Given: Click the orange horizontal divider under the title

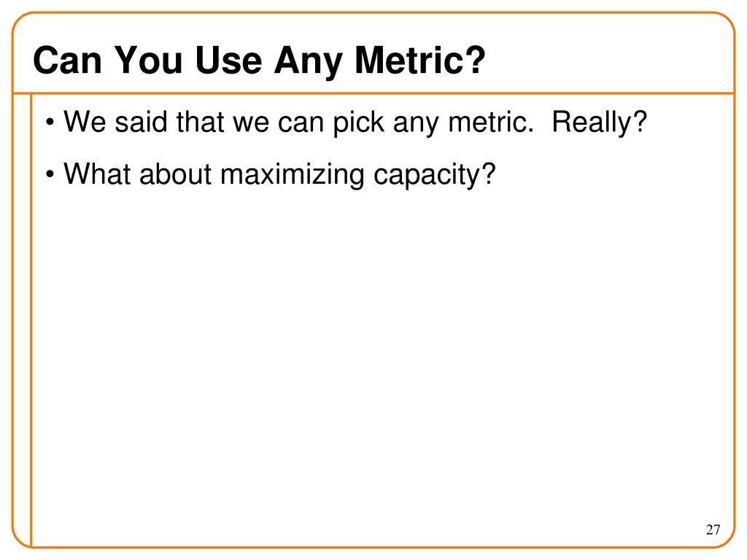Looking at the screenshot, I should [373, 93].
